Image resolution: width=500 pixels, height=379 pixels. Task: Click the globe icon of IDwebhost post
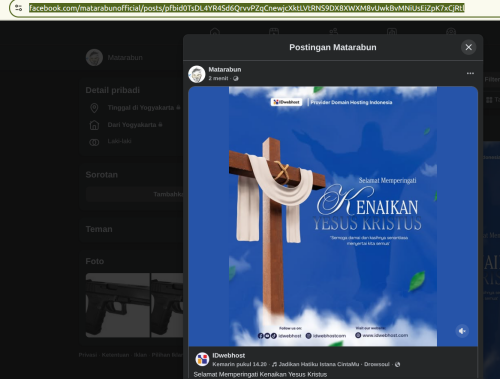click(397, 364)
